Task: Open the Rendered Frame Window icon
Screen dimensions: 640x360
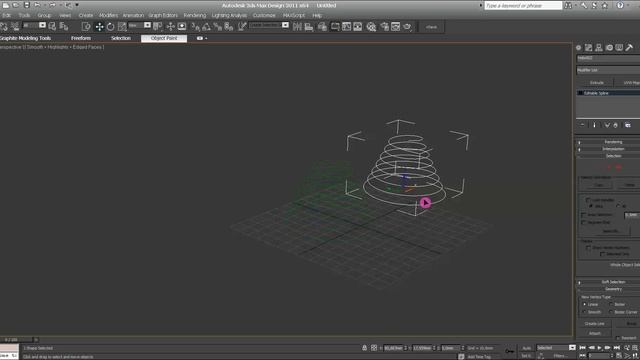Action: click(396, 27)
